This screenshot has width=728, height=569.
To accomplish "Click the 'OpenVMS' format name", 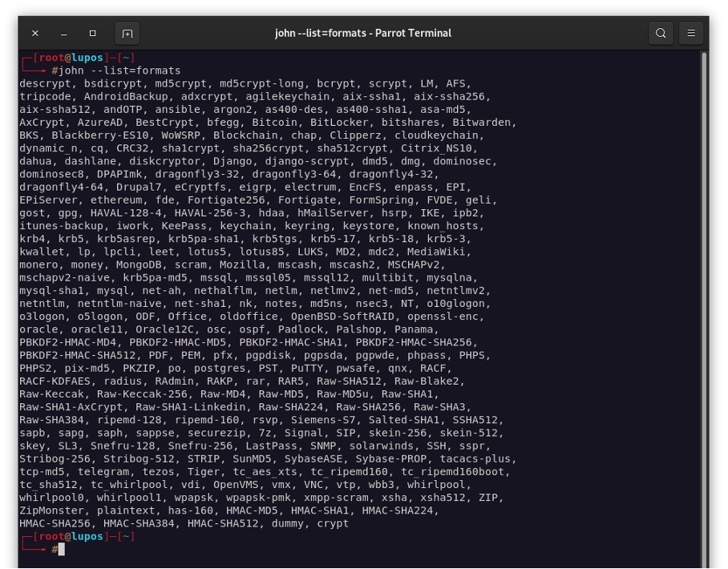I will 236,485.
